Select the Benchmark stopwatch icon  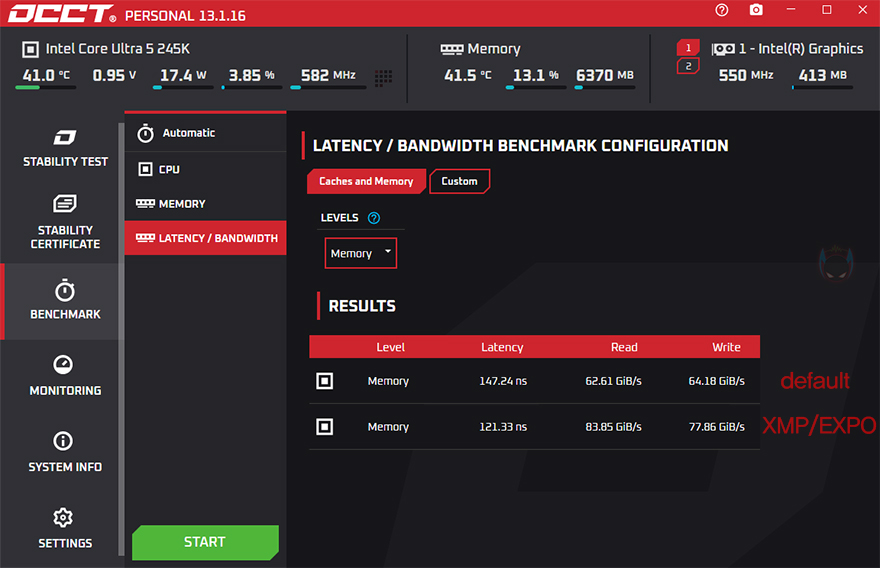pos(65,291)
